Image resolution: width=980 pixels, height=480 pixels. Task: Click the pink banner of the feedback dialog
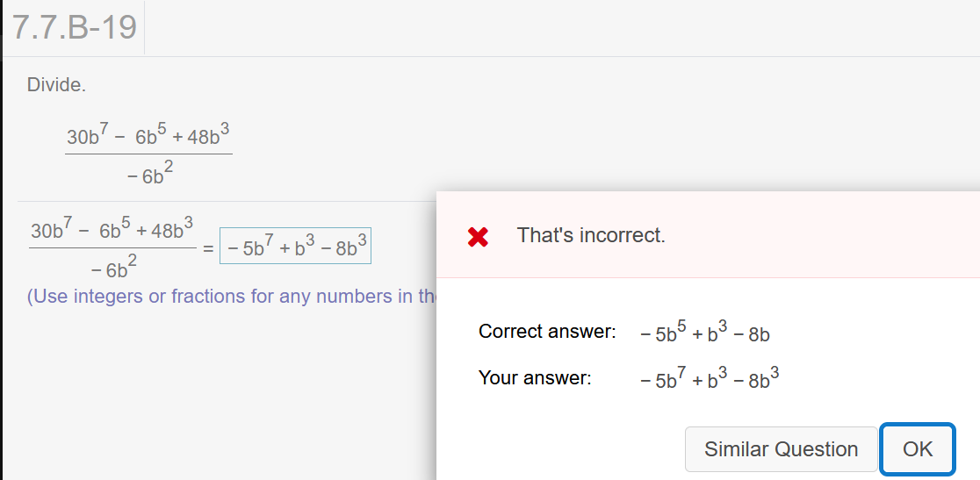(x=708, y=234)
